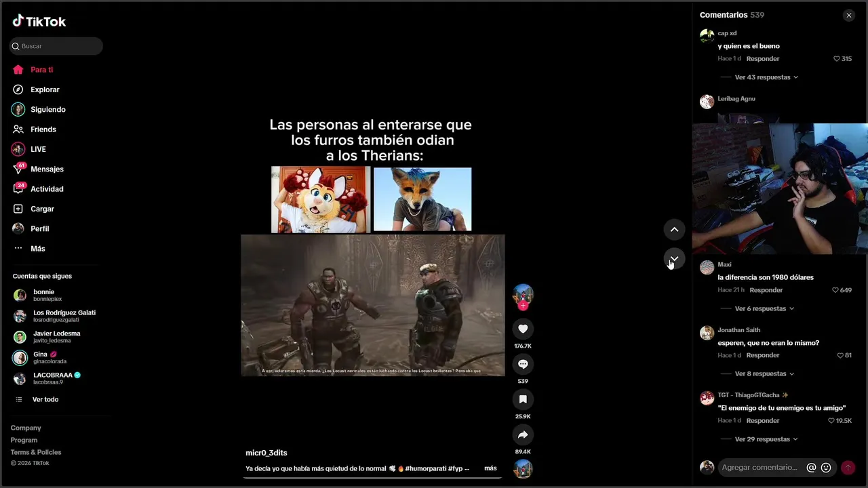The image size is (868, 488).
Task: Click the Mensajes icon with 61 badge
Action: [18, 169]
